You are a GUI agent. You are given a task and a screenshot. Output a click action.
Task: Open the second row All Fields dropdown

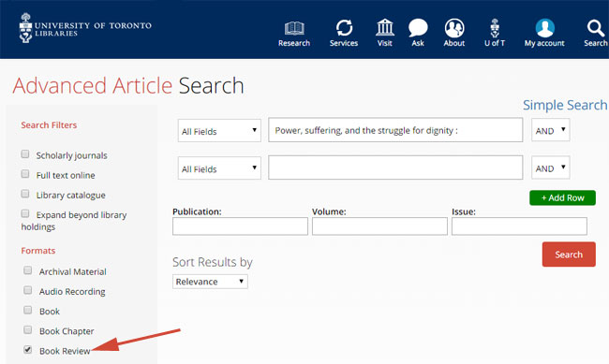(219, 168)
